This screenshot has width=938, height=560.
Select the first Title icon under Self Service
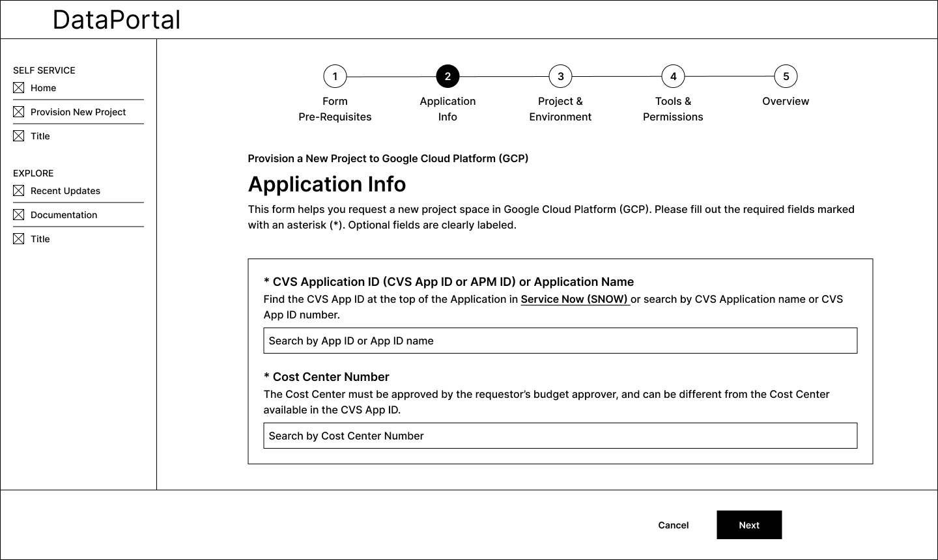tap(18, 135)
